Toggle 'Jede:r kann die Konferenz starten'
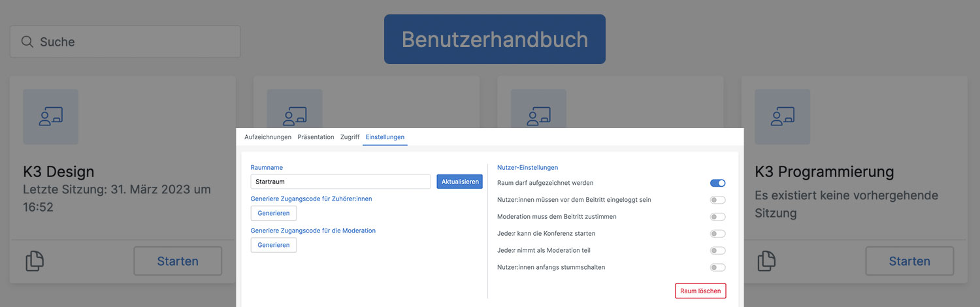This screenshot has height=307, width=980. point(717,233)
